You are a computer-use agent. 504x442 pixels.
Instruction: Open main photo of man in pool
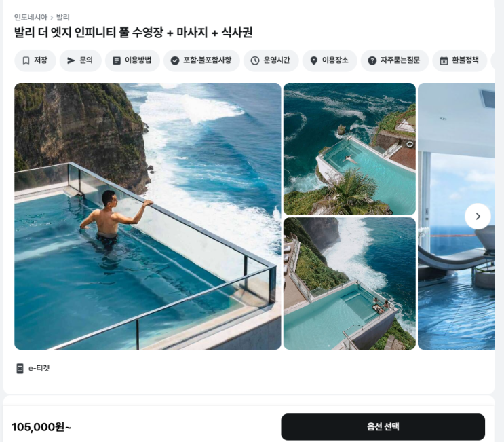point(147,216)
